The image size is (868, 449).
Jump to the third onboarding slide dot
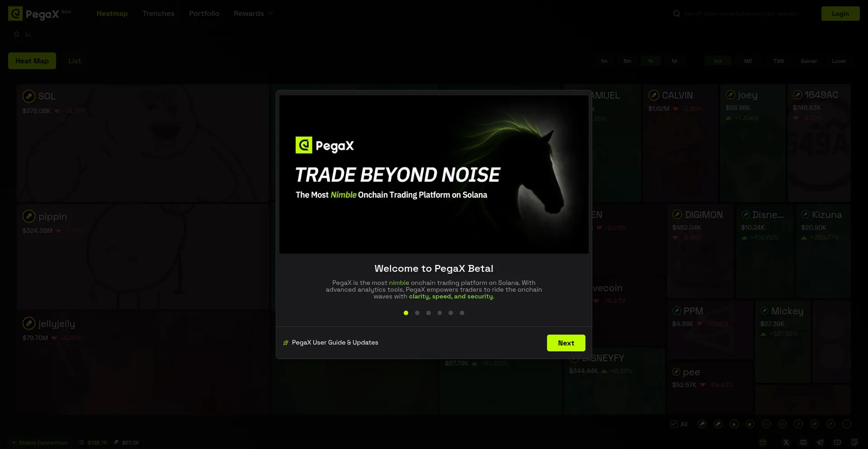[x=428, y=313]
